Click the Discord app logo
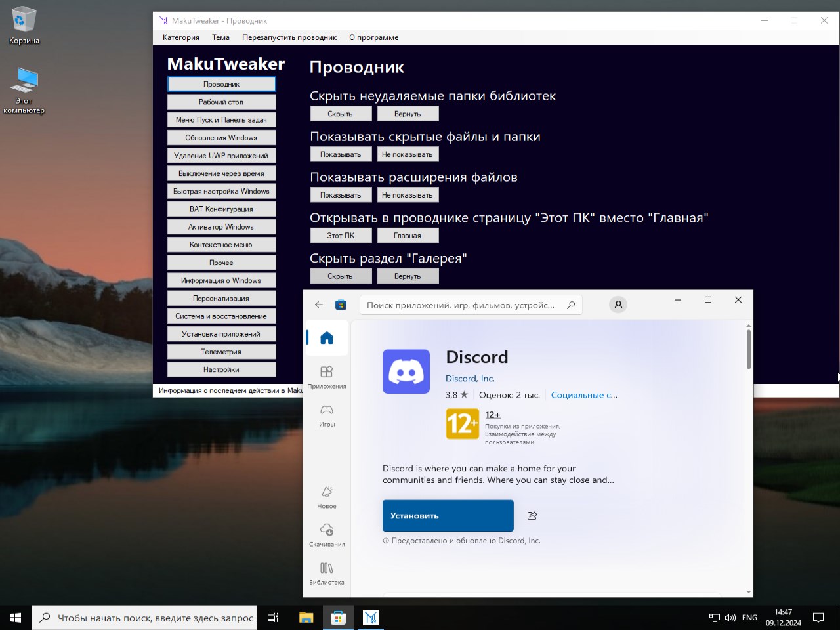Image resolution: width=840 pixels, height=630 pixels. coord(406,371)
